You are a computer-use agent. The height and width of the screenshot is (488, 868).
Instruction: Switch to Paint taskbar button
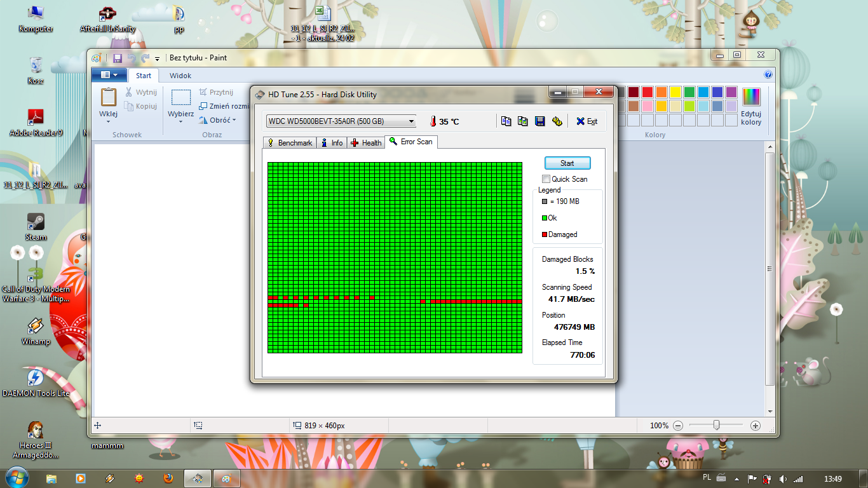pos(227,478)
